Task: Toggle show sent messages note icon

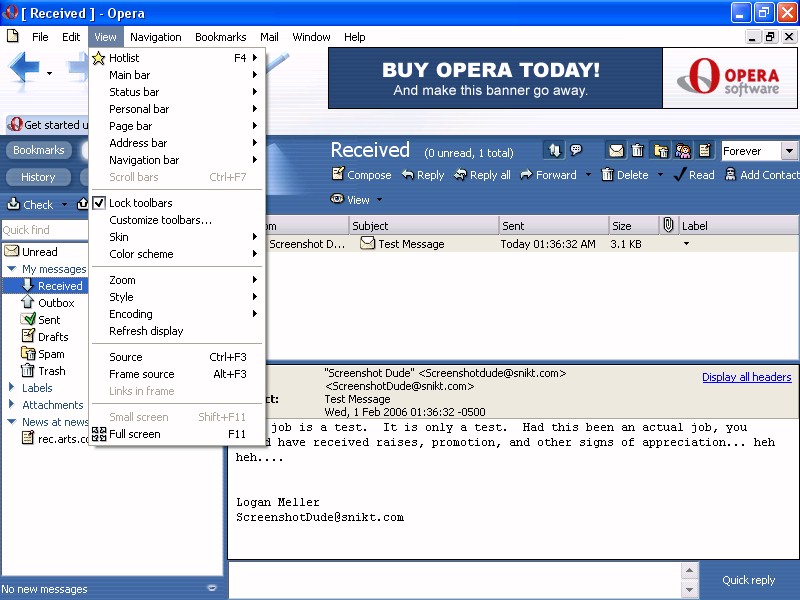Action: tap(705, 151)
